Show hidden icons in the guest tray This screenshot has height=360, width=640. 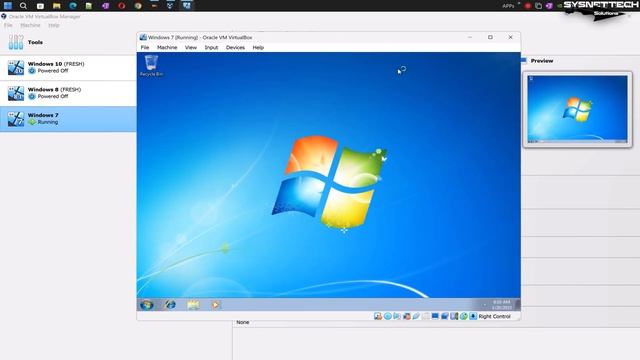pos(484,304)
